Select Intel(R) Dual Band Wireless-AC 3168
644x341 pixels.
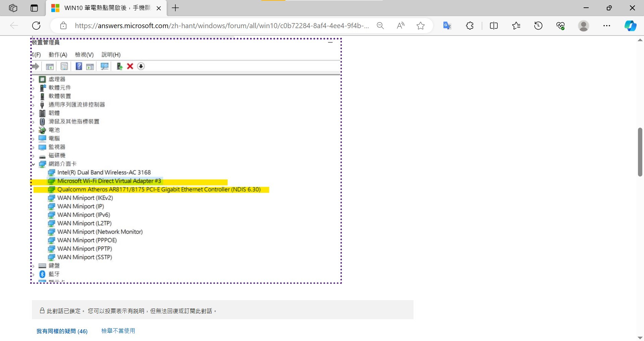click(104, 173)
